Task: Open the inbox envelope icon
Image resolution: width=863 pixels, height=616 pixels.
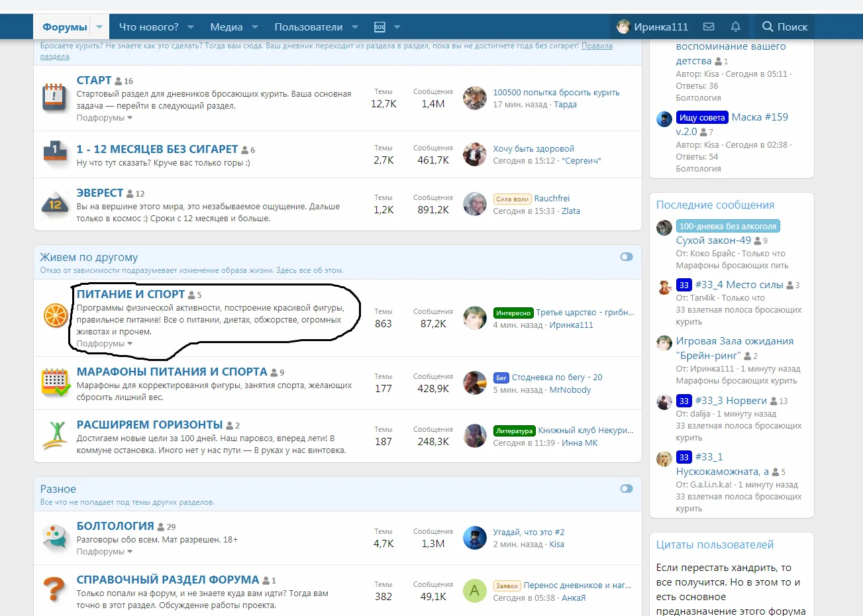Action: click(709, 27)
